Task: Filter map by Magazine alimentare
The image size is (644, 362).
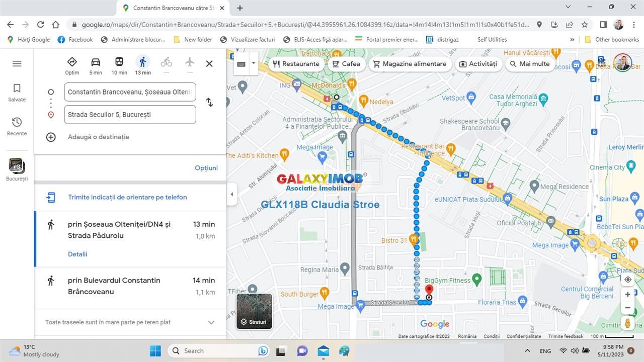Action: click(x=409, y=64)
